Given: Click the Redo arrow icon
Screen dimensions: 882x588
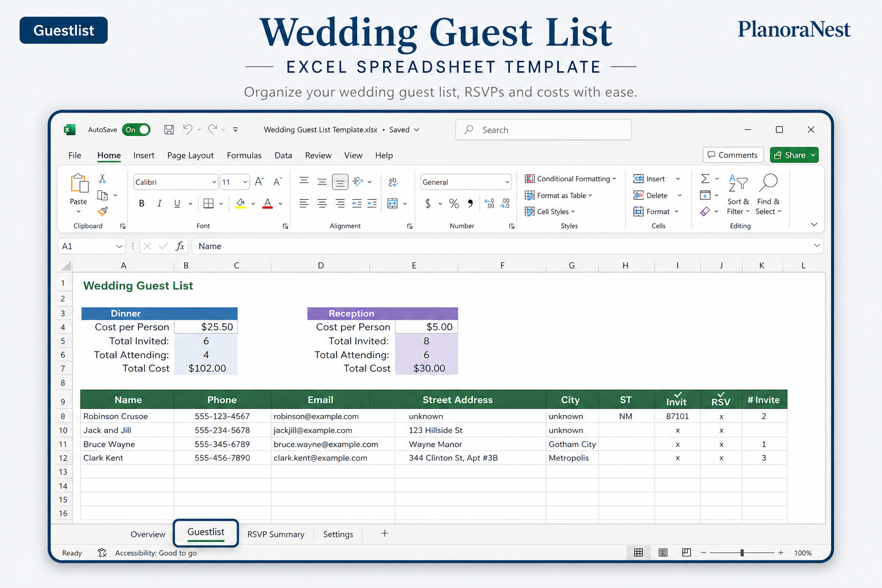Looking at the screenshot, I should click(x=212, y=129).
